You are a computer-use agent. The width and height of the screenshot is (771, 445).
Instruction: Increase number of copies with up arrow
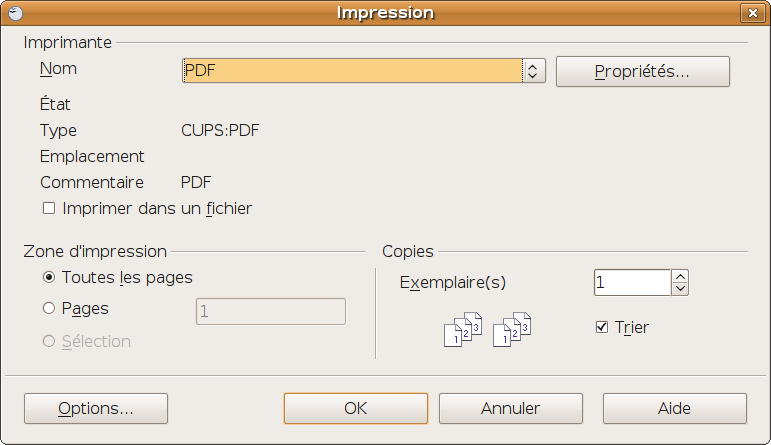[x=680, y=276]
